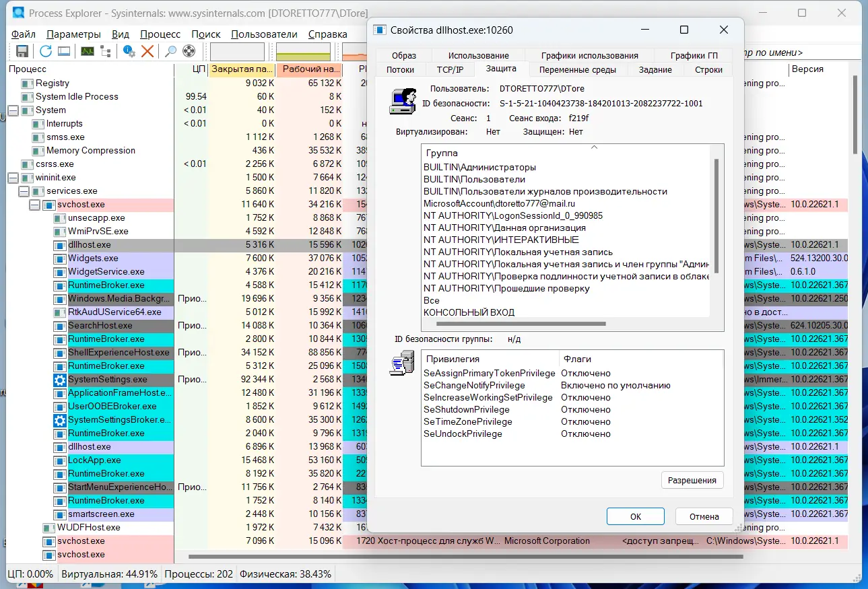The width and height of the screenshot is (868, 589).
Task: Click the gear icon of SystemSettings.exe
Action: (61, 380)
